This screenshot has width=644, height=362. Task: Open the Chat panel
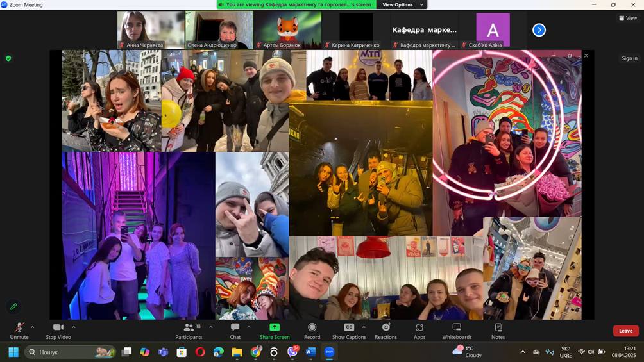pos(235,331)
